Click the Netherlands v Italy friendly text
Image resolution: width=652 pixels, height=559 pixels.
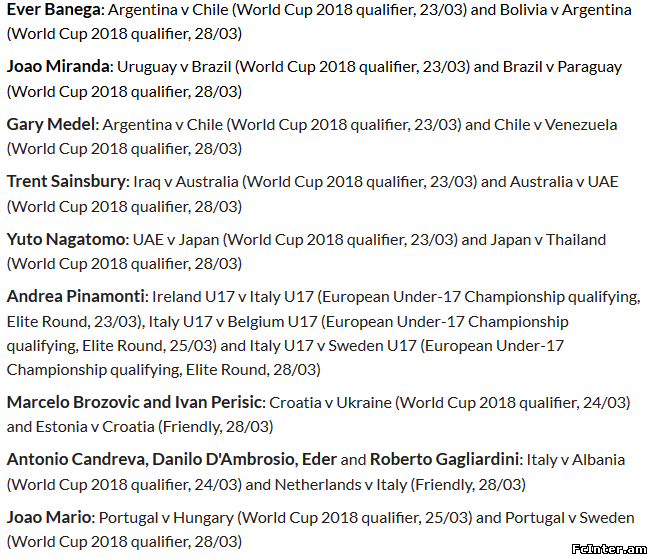341,485
